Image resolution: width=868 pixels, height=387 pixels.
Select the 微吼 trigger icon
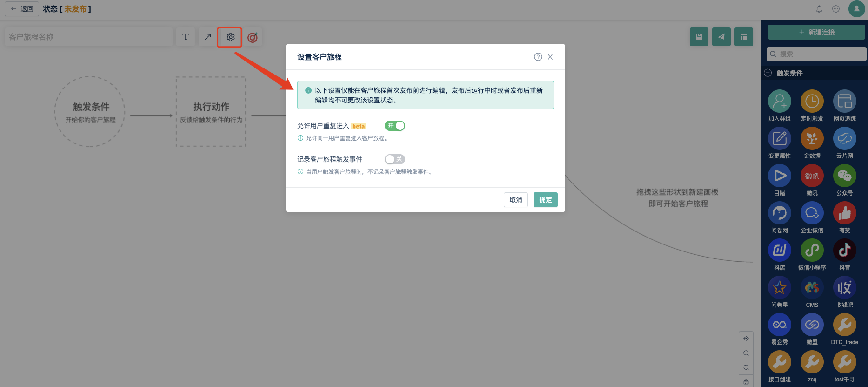(x=812, y=176)
